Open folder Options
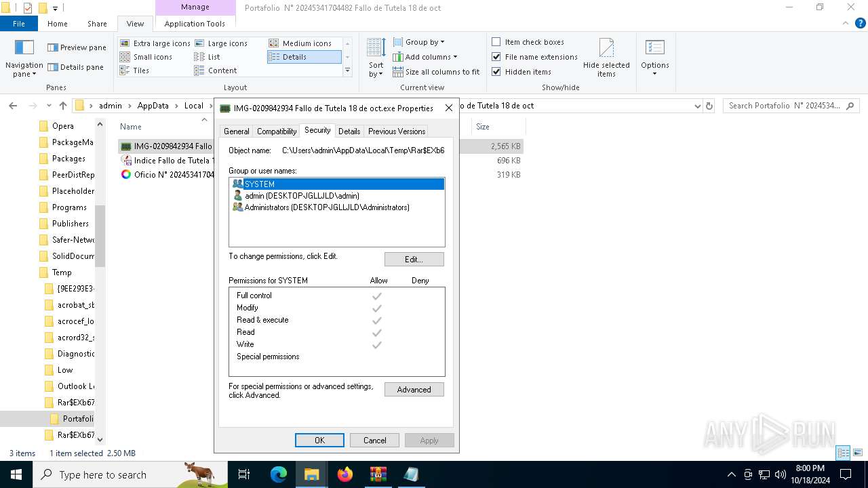868x488 pixels. [654, 58]
